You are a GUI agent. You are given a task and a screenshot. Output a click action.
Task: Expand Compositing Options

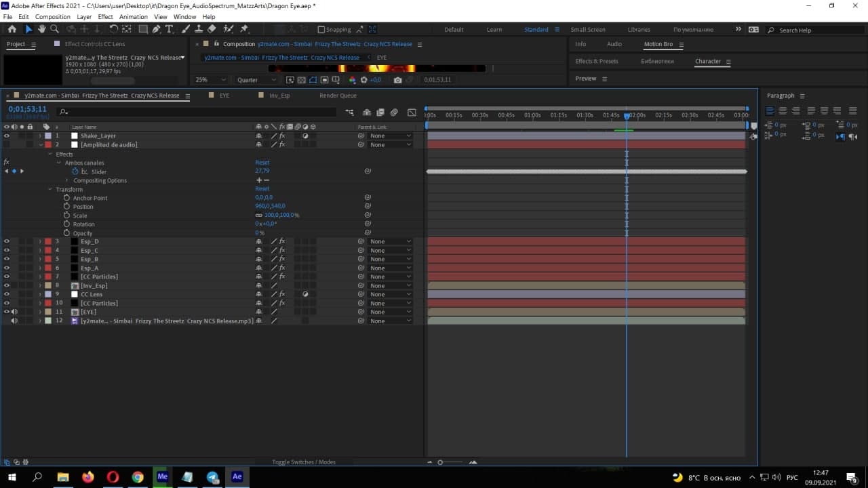[67, 180]
